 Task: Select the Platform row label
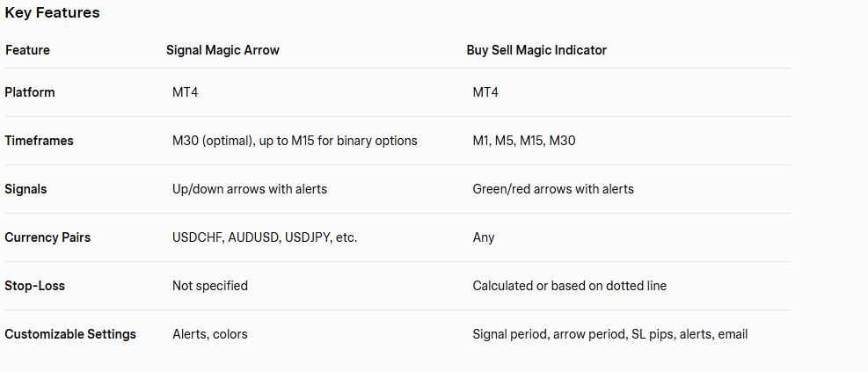(x=30, y=92)
